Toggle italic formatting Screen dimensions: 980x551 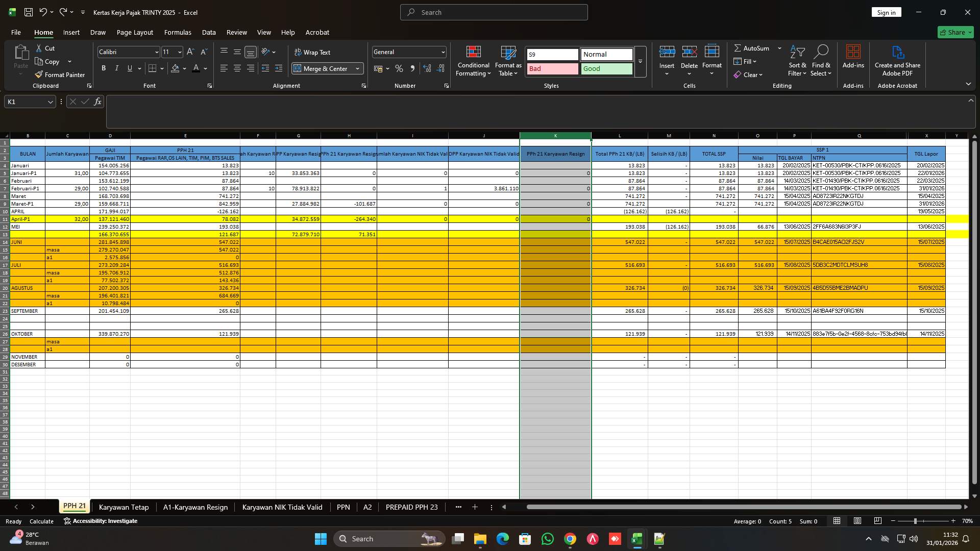pos(116,68)
